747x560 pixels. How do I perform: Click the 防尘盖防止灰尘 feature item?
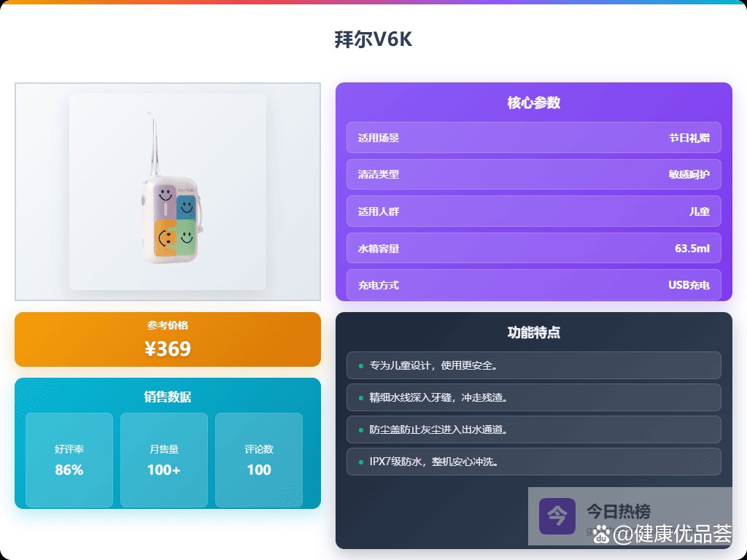(533, 429)
